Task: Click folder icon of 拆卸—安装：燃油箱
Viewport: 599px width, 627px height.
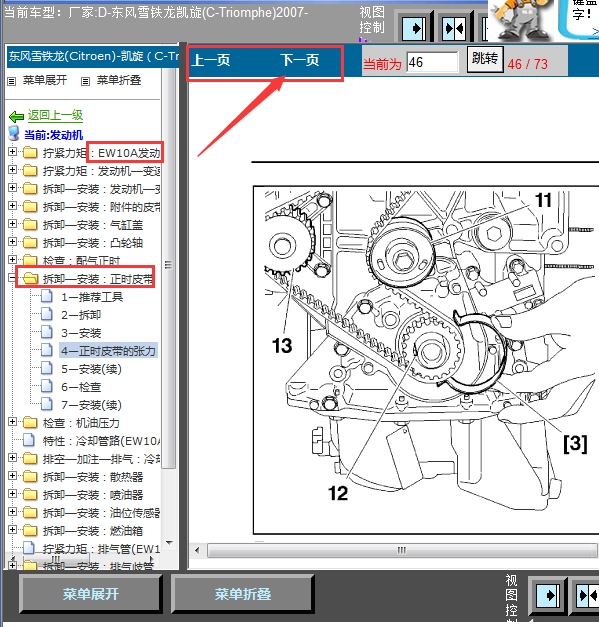Action: [x=30, y=530]
